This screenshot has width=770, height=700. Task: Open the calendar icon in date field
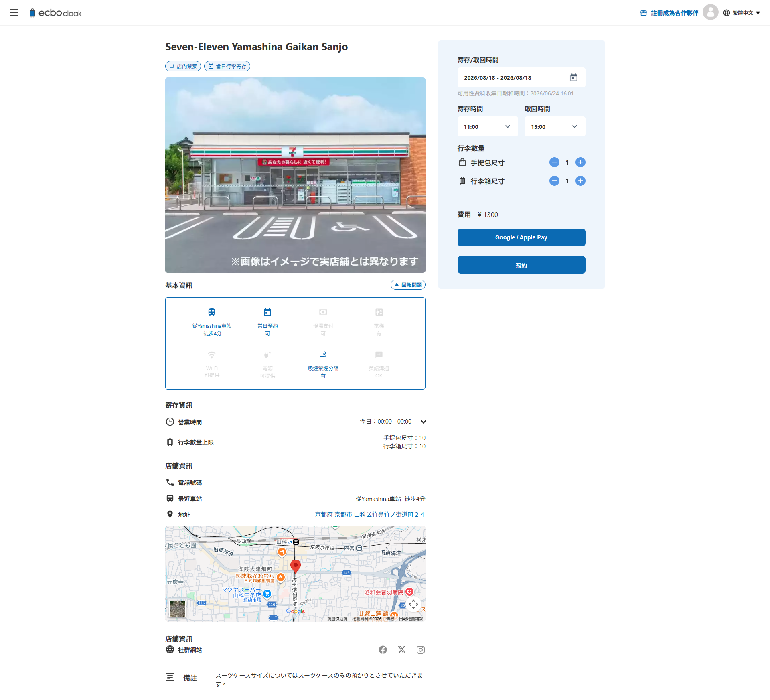pos(574,77)
